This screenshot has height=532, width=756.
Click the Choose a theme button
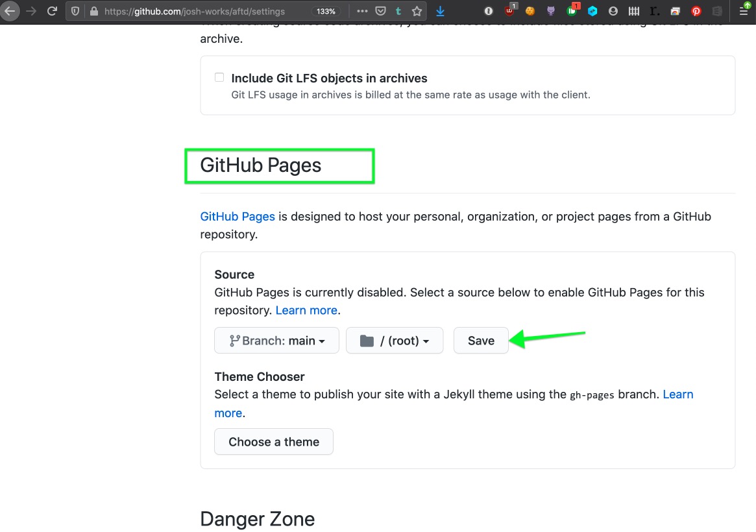pyautogui.click(x=274, y=442)
